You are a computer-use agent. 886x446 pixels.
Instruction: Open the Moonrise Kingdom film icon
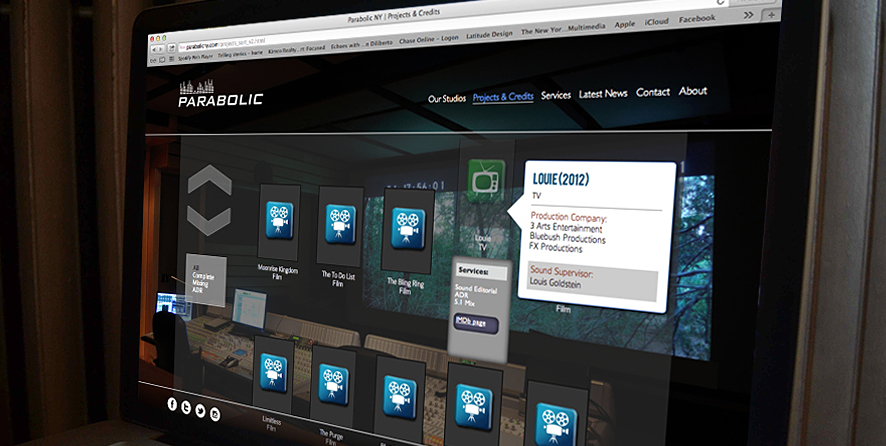(279, 220)
